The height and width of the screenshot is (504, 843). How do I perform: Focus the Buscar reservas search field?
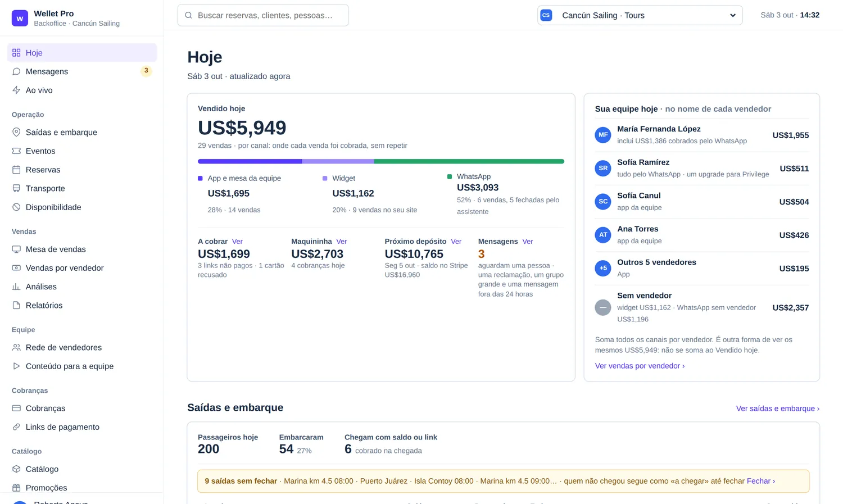(263, 15)
